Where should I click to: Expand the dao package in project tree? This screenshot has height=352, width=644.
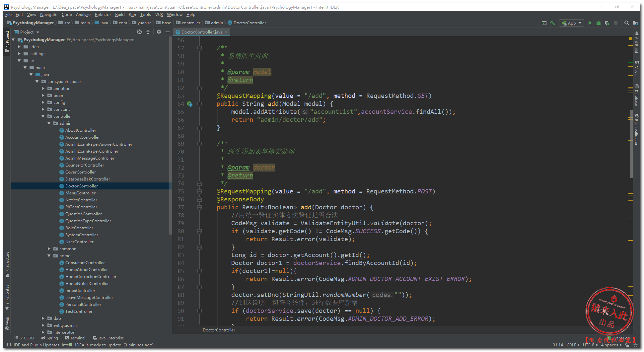tap(43, 318)
